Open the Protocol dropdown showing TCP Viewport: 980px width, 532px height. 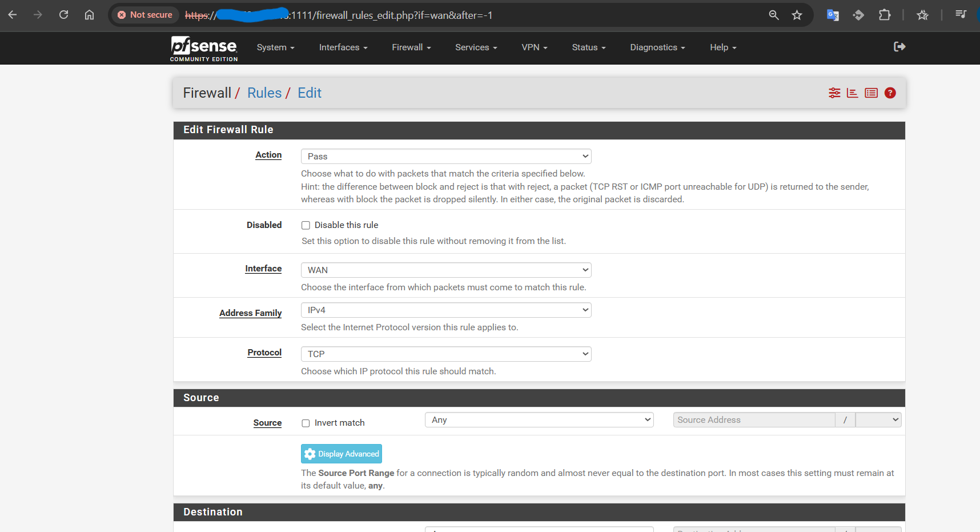445,354
